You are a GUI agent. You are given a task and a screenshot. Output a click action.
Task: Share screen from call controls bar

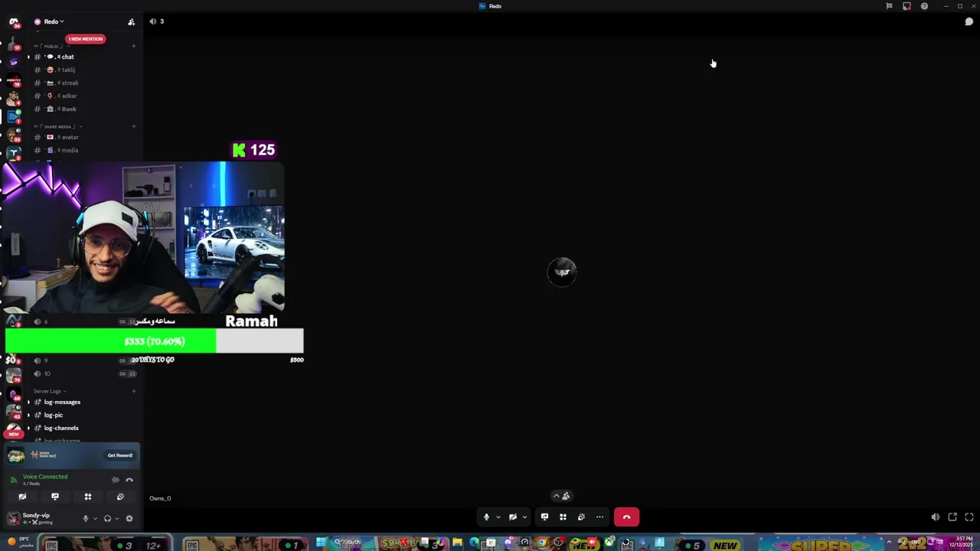544,517
